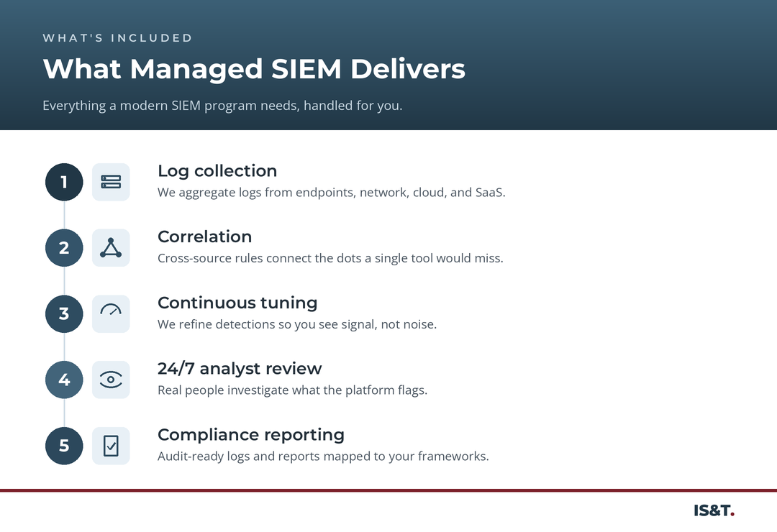Click the gauge icon for Continuous tuning
This screenshot has width=777, height=532.
(x=111, y=313)
